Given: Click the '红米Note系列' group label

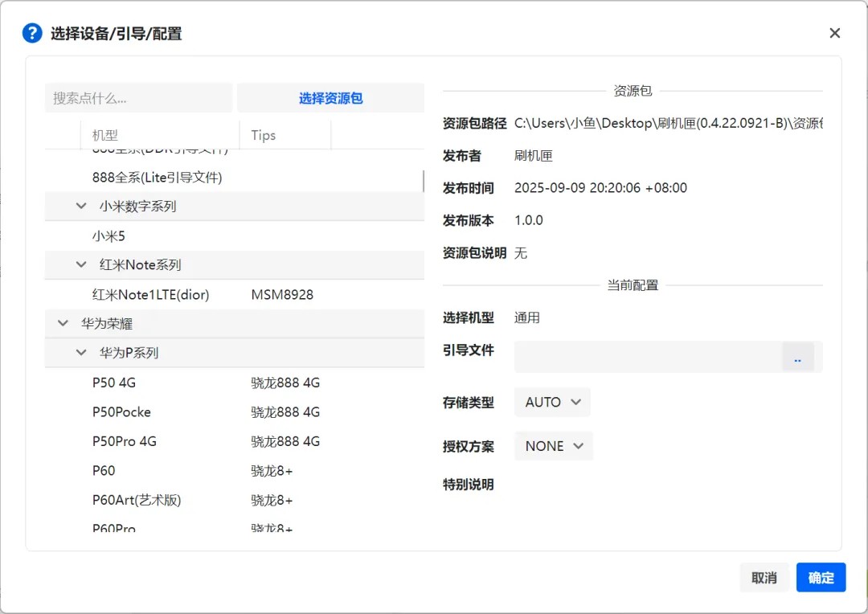Looking at the screenshot, I should coord(140,264).
